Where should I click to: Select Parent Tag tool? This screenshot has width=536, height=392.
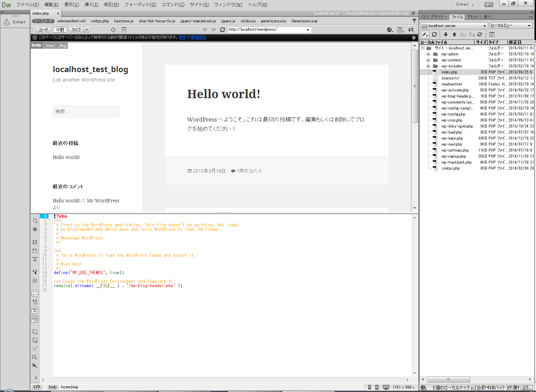click(x=35, y=272)
